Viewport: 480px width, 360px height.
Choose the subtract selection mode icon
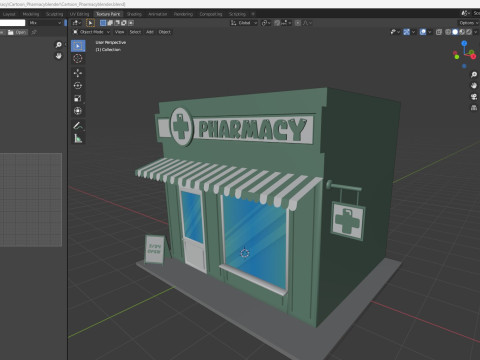[117, 23]
